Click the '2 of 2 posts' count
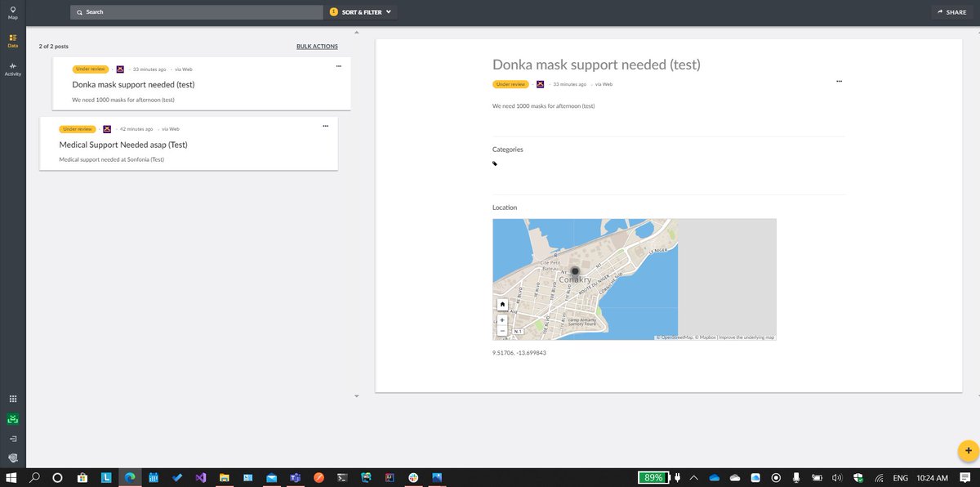 click(x=54, y=47)
